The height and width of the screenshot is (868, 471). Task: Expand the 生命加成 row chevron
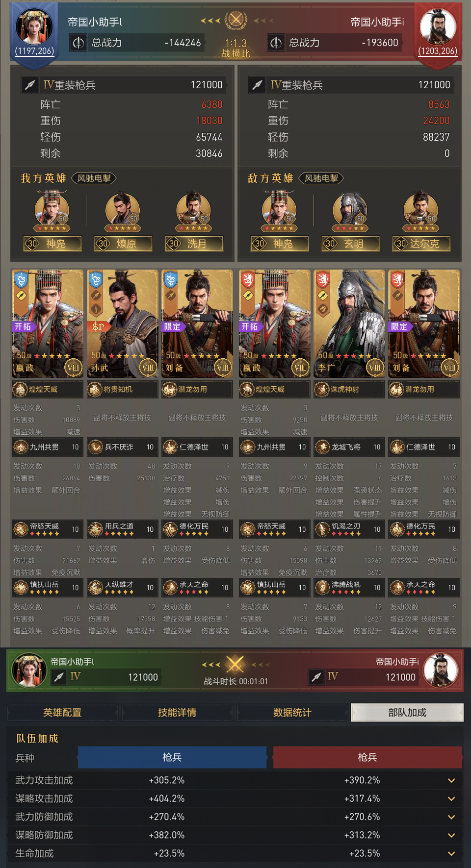pos(451,853)
